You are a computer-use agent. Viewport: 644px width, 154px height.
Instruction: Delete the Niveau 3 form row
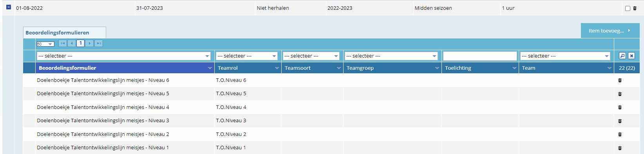point(620,121)
